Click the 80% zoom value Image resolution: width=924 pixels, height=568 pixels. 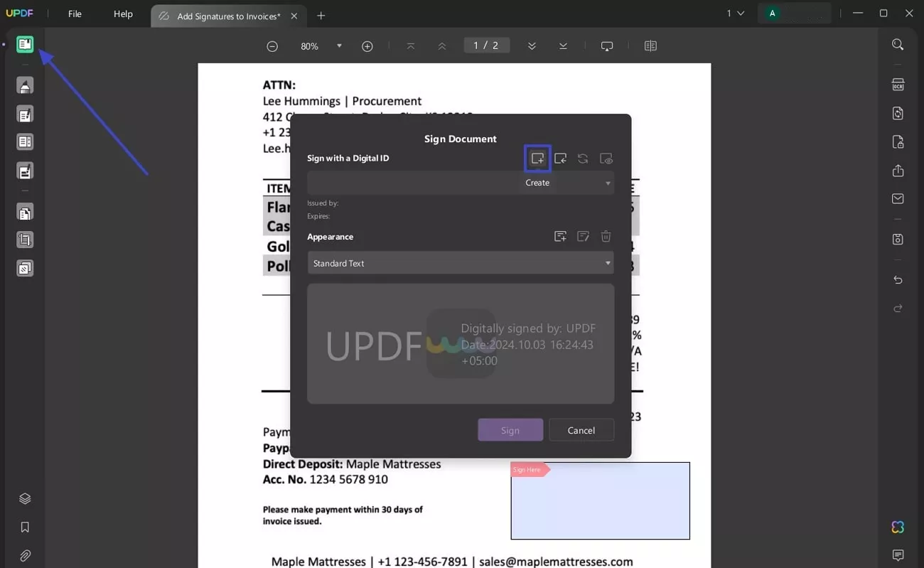click(310, 46)
